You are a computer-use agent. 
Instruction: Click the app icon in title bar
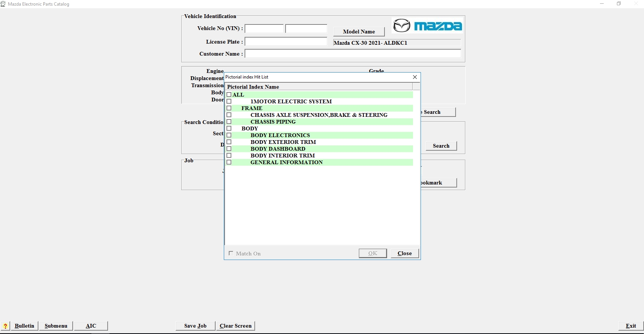3,4
